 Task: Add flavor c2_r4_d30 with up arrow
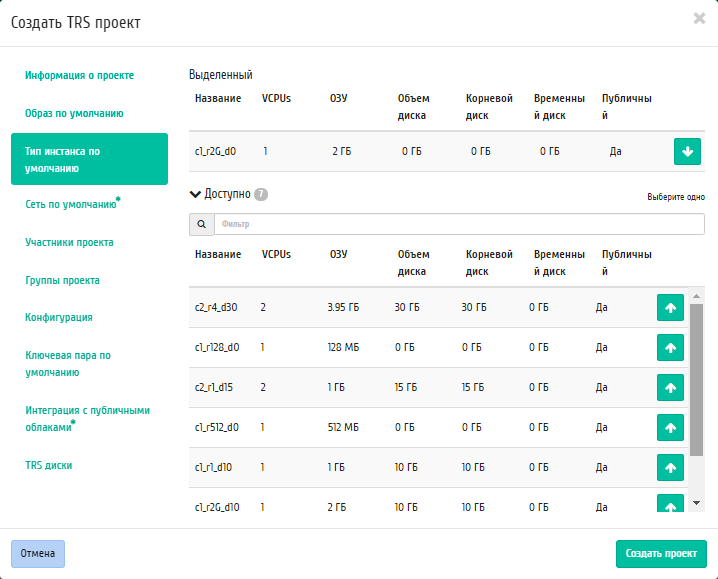point(670,307)
